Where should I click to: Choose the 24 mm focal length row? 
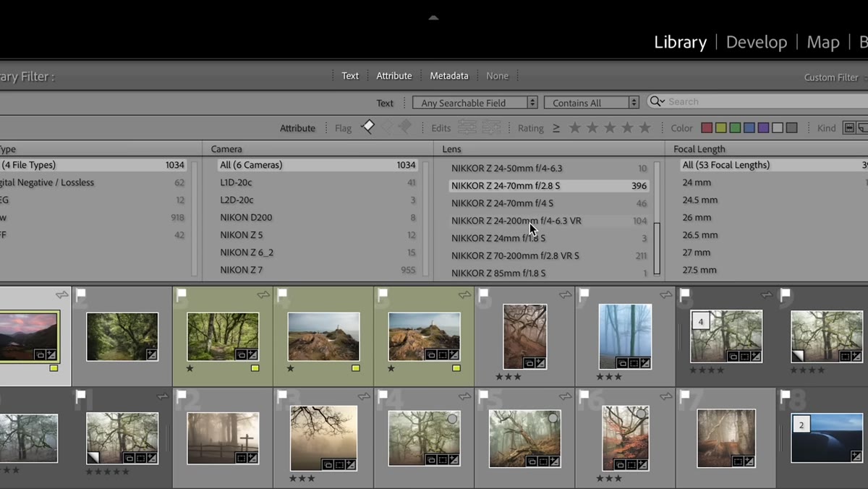774,182
